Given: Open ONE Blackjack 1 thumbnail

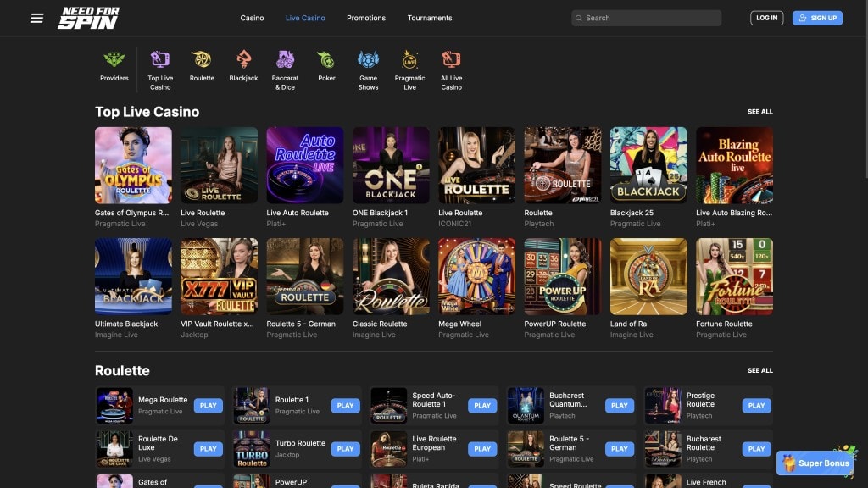Looking at the screenshot, I should click(x=391, y=165).
